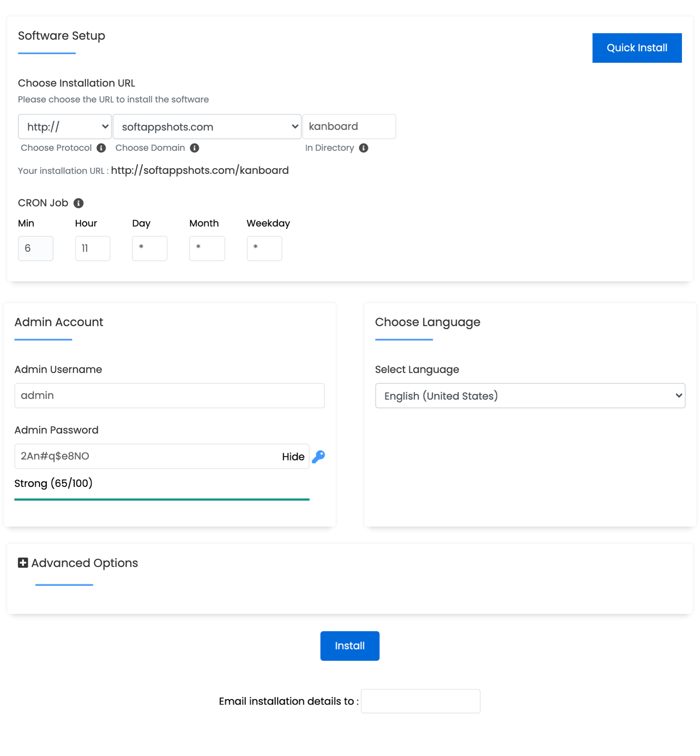Expand the Advanced Options section
700x756 pixels.
84,563
